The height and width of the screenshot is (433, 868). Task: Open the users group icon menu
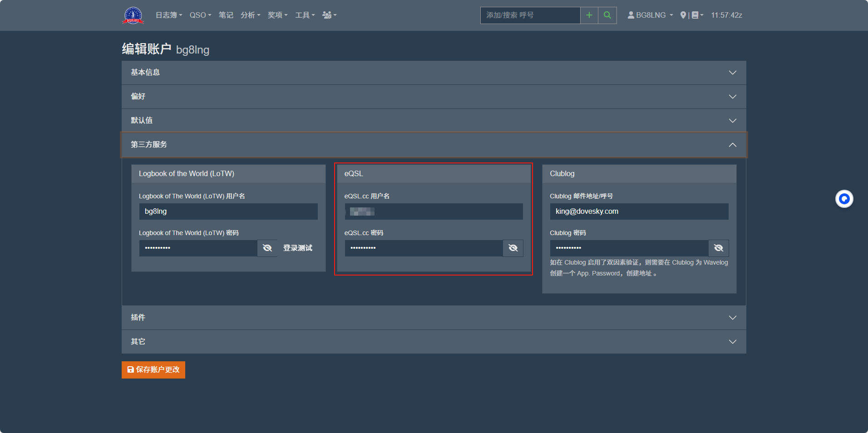point(329,15)
